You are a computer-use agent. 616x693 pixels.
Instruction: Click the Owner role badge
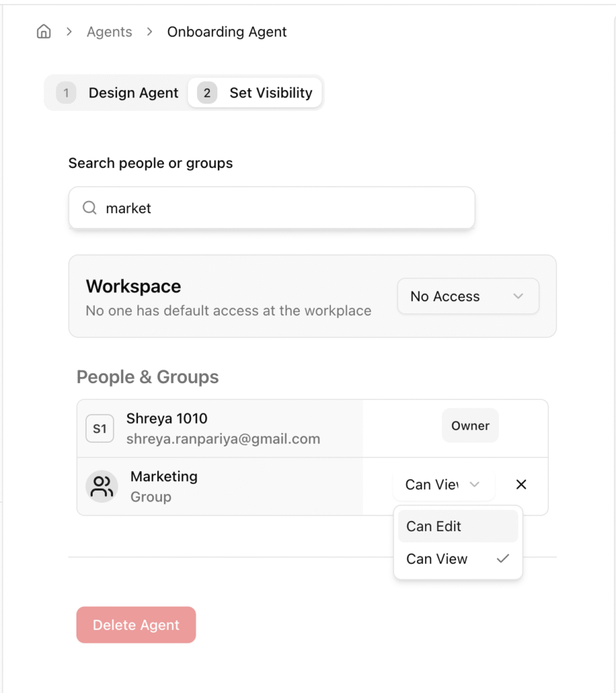(x=470, y=426)
